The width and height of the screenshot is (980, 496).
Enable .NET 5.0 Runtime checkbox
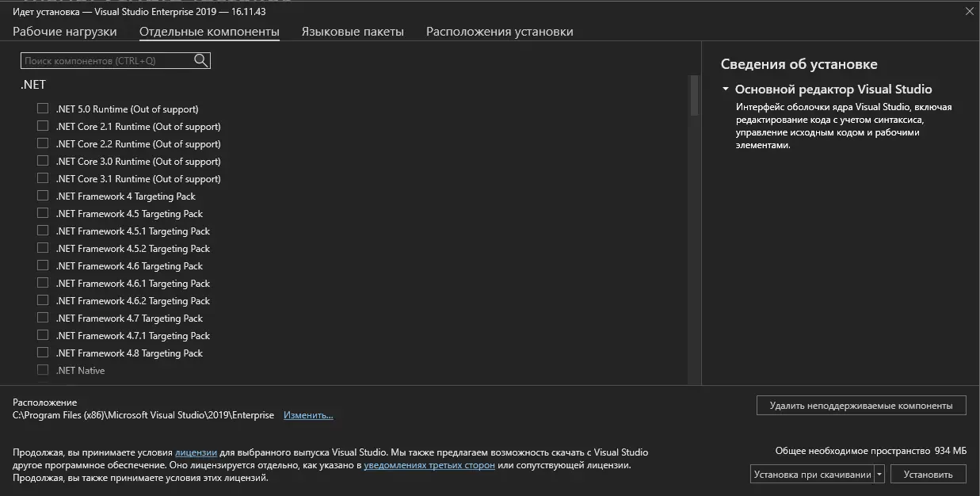click(43, 109)
